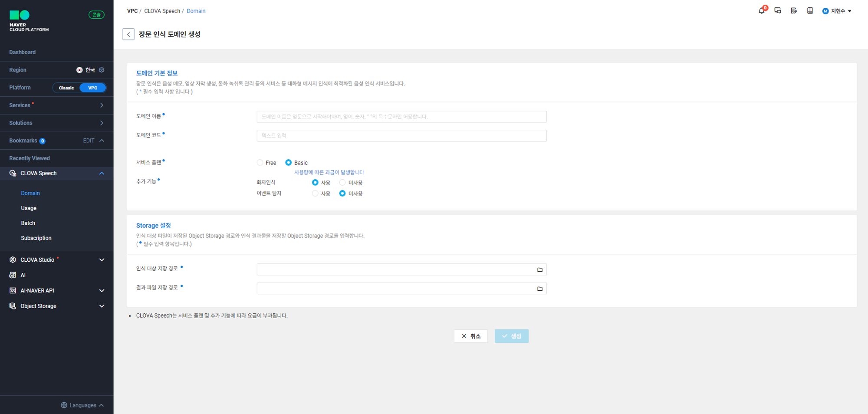Open the Languages selector chevron
The width and height of the screenshot is (868, 414).
click(101, 405)
